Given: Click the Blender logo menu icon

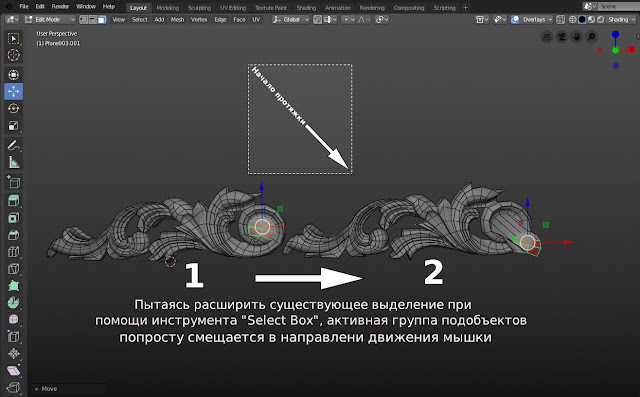Looking at the screenshot, I should click(x=8, y=7).
